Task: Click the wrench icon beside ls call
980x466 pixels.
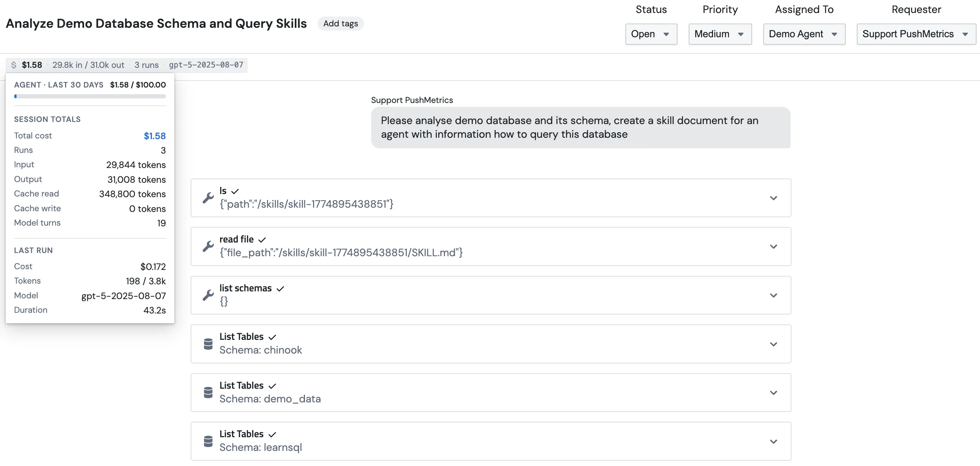Action: click(x=208, y=198)
